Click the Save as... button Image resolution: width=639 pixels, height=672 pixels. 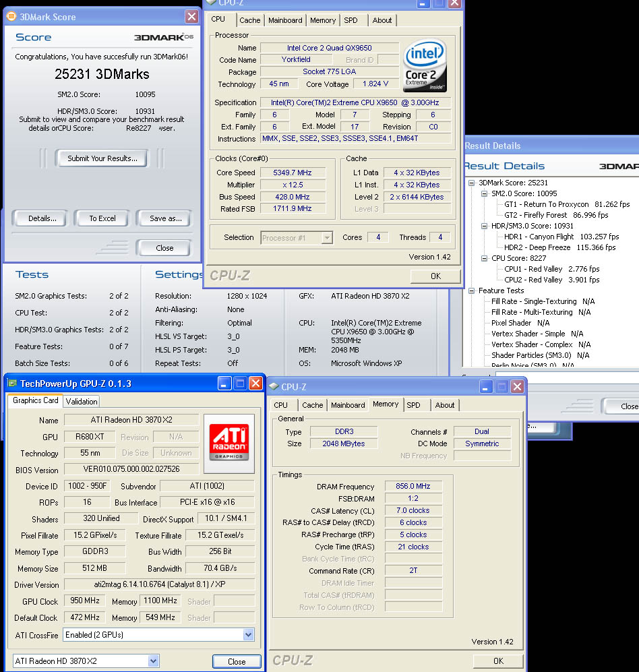(165, 218)
